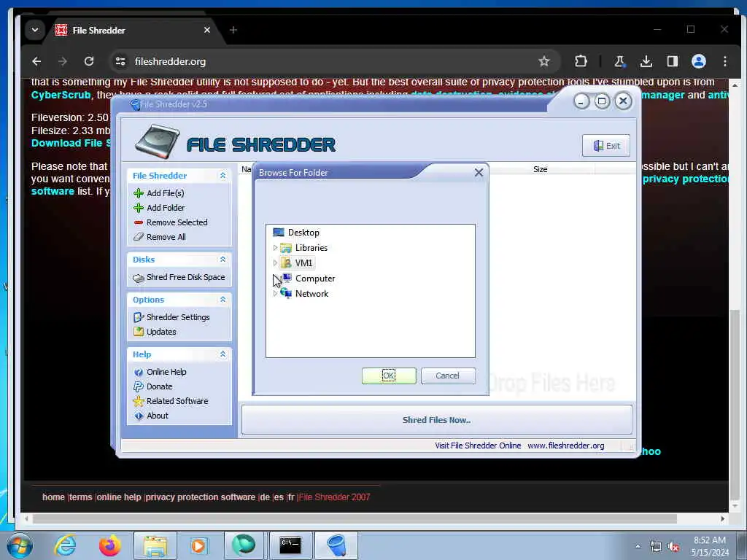The image size is (747, 560).
Task: Click the Exit button
Action: [606, 146]
